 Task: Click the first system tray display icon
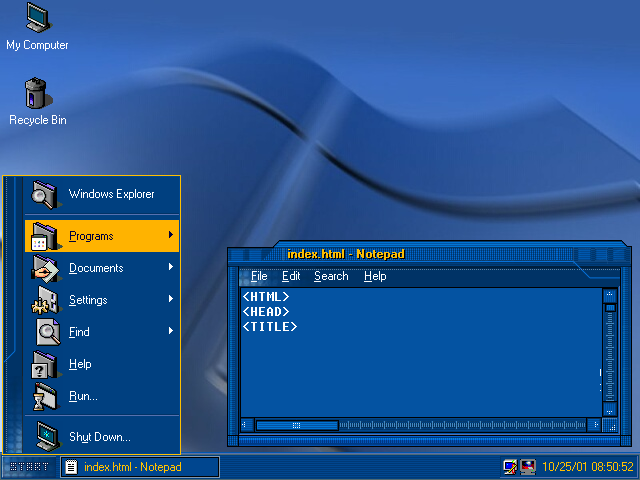(510, 467)
